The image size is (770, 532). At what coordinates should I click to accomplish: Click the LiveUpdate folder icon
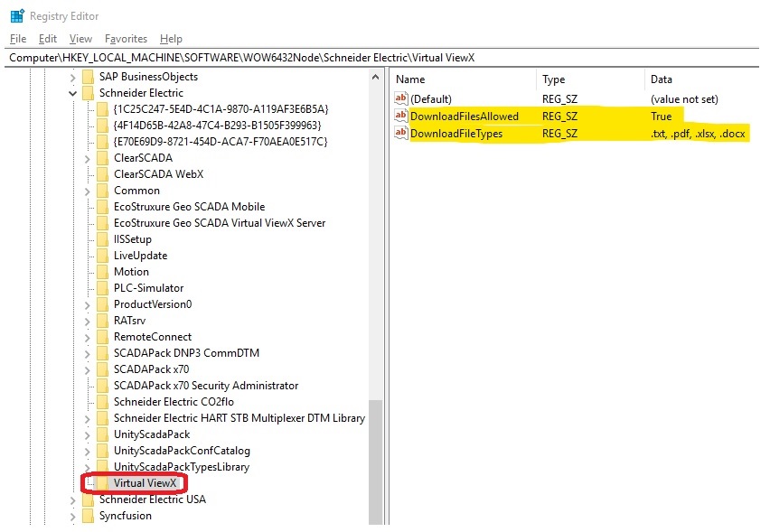(103, 256)
